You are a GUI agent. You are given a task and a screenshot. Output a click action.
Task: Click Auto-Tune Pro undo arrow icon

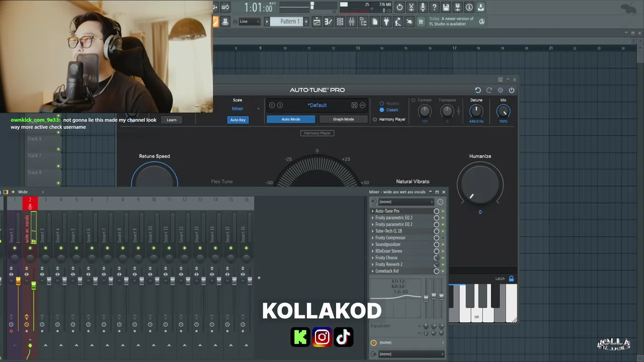pos(478,90)
